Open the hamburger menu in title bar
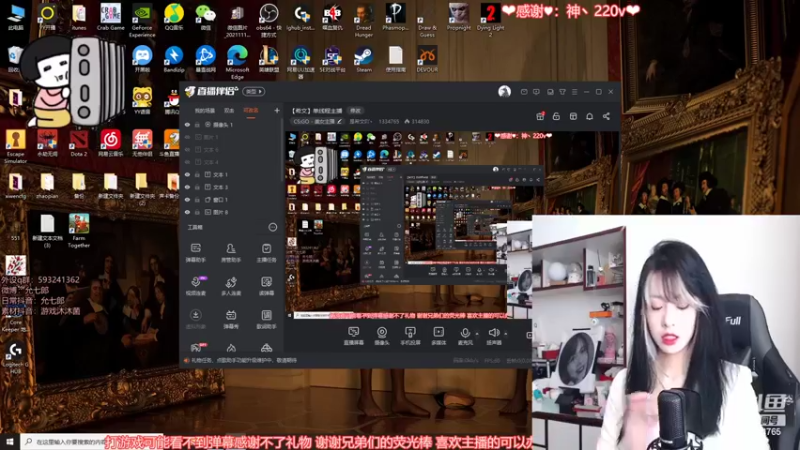Screen dimensions: 800x450 click(x=574, y=92)
